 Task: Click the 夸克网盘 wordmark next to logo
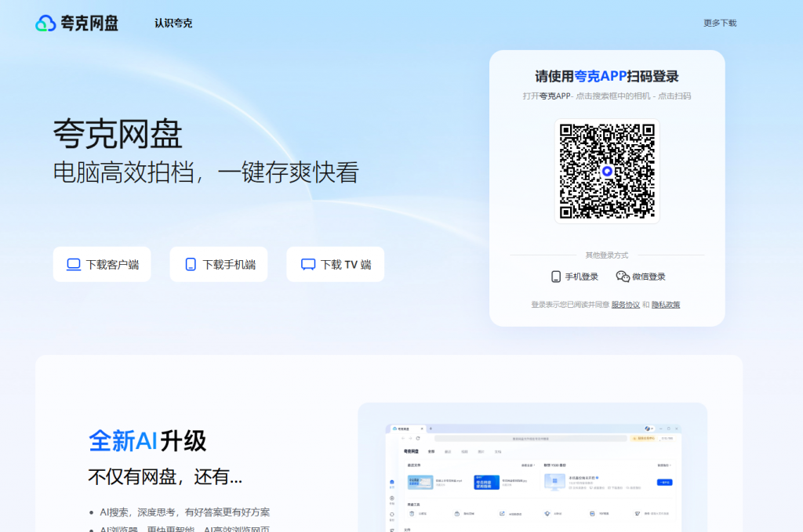(89, 23)
